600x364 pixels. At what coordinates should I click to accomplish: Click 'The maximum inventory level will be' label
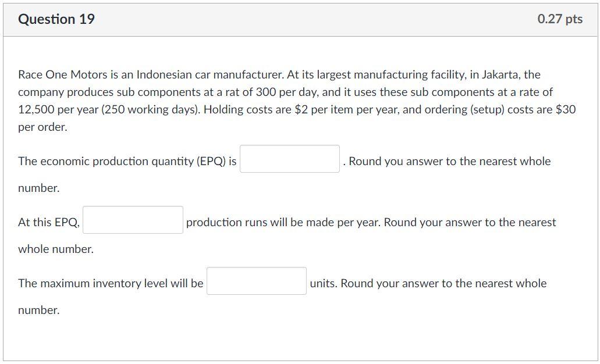[111, 283]
